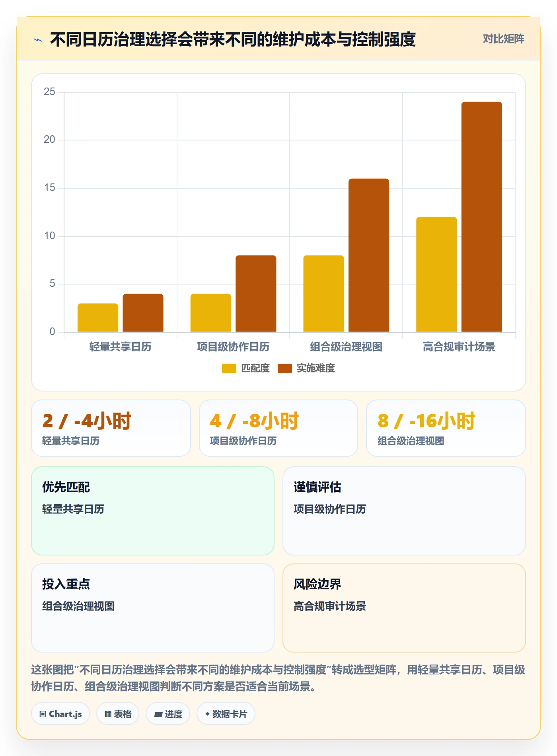The height and width of the screenshot is (756, 557).
Task: Click the Chart.js tag chip
Action: [60, 714]
